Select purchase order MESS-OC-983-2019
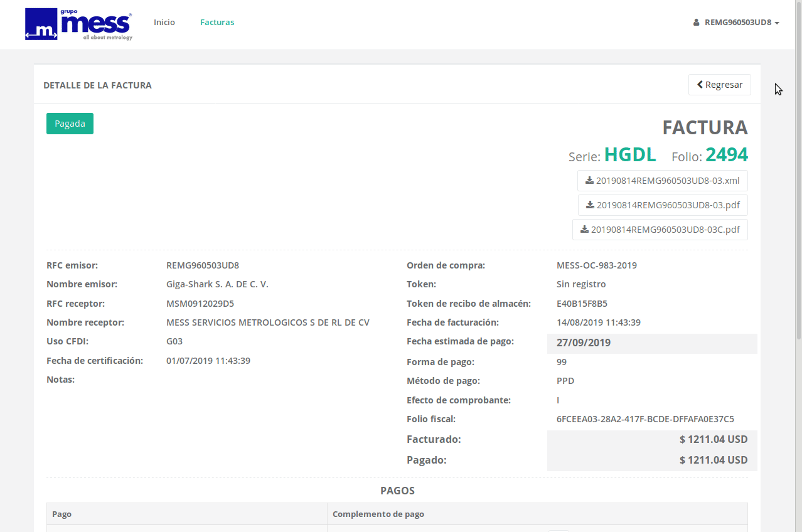 click(597, 265)
